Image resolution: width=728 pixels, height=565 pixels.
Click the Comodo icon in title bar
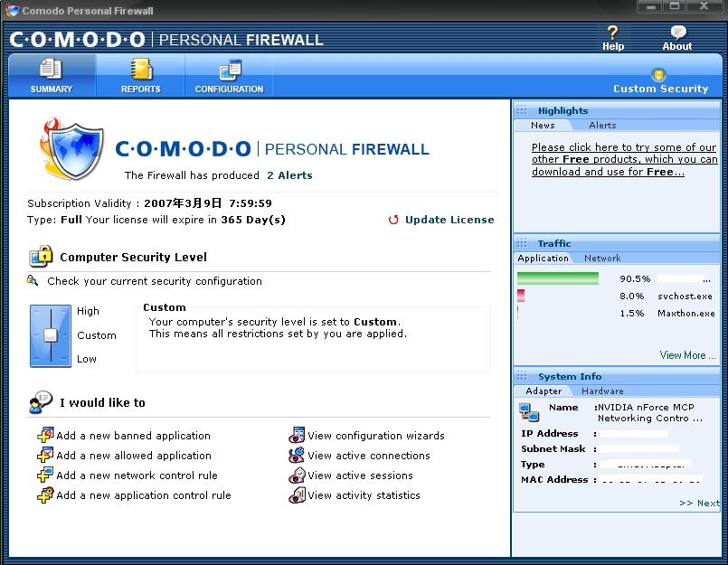(12, 10)
